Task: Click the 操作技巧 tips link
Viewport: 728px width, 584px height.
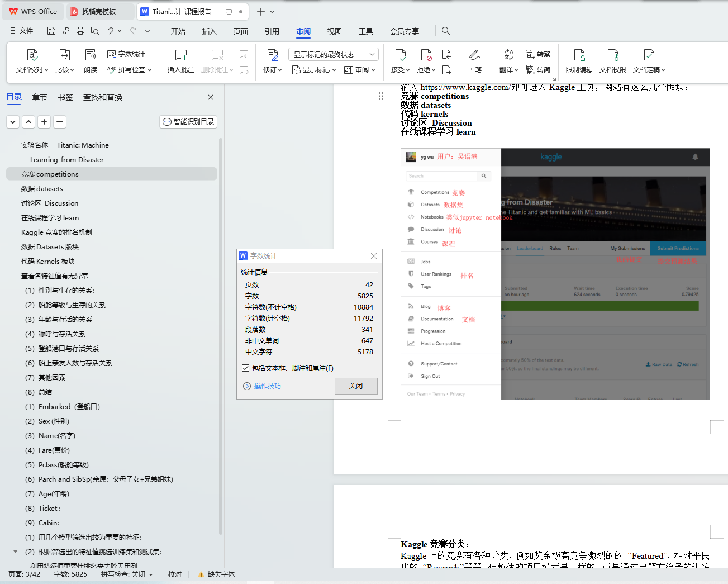Action: 263,386
